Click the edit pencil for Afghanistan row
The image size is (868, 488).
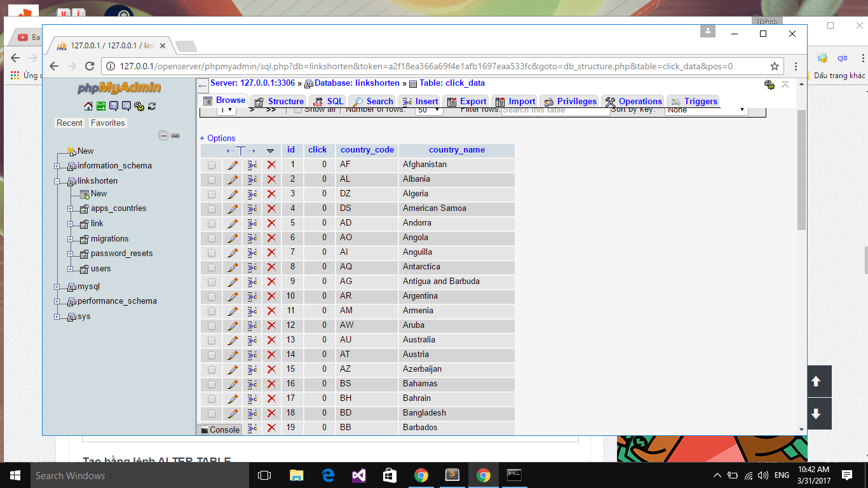(x=233, y=165)
